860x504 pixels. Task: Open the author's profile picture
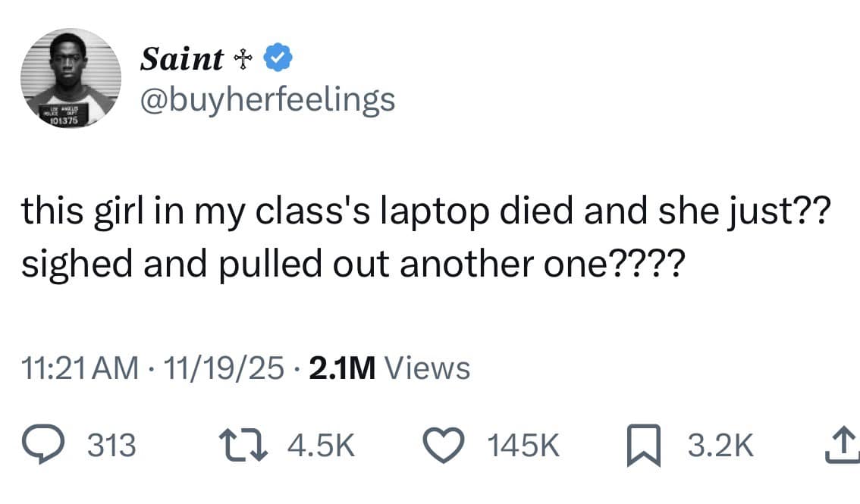pos(70,78)
